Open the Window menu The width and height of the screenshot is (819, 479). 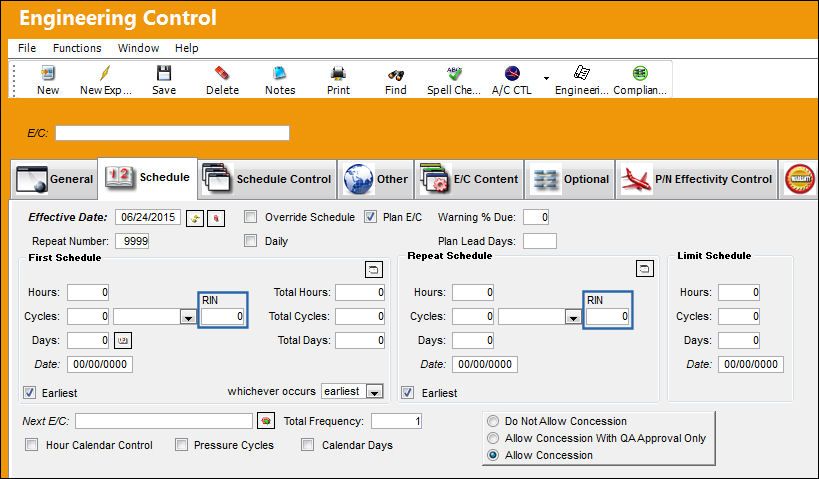point(138,48)
